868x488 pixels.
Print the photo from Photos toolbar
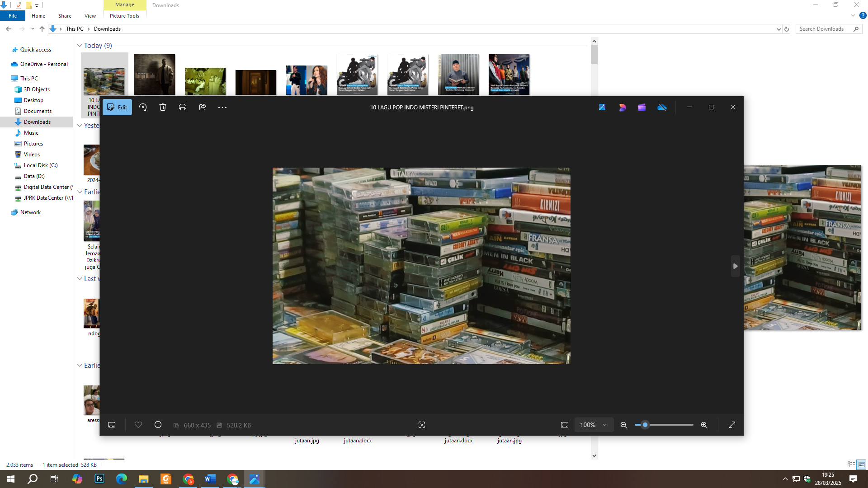click(183, 107)
